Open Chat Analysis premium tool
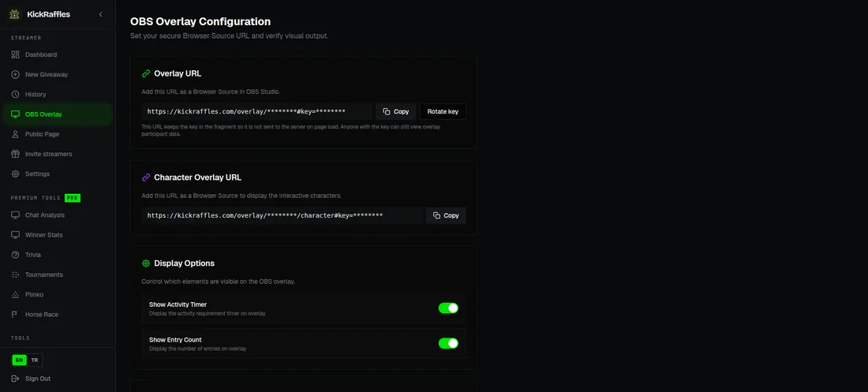Screen dimensions: 868x392 [x=57, y=215]
